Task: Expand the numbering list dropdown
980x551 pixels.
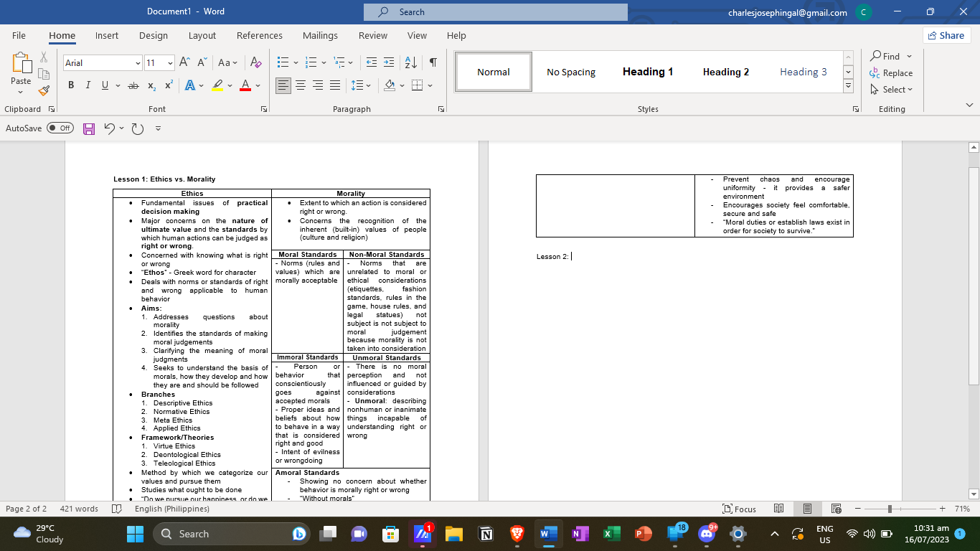Action: coord(324,62)
